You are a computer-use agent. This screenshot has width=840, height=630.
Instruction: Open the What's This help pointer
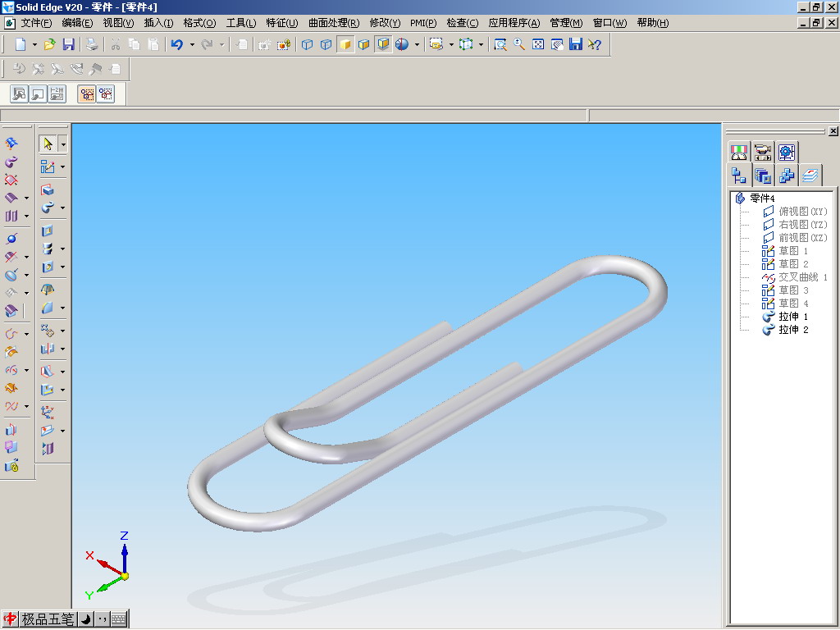(595, 44)
